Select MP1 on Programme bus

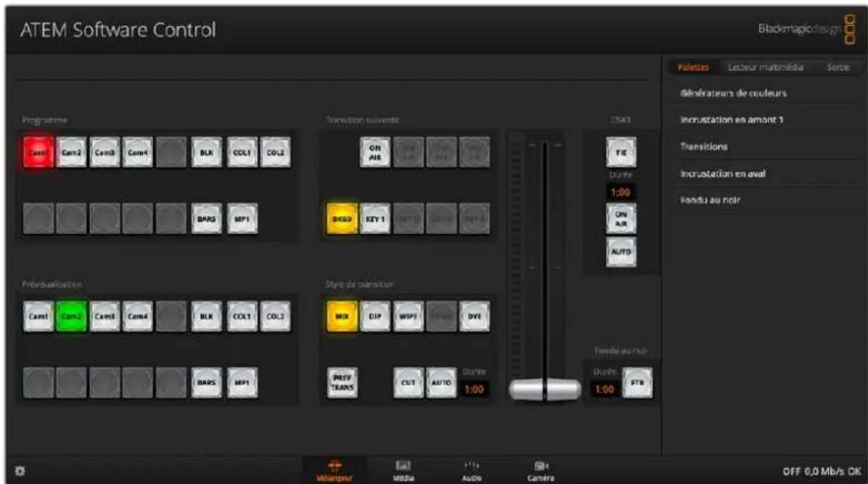(x=242, y=218)
